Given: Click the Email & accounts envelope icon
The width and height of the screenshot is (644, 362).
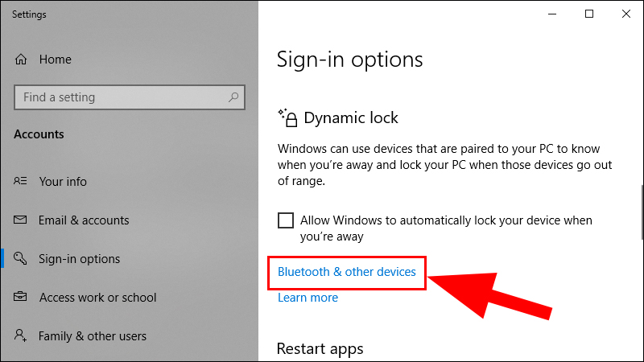Looking at the screenshot, I should pyautogui.click(x=20, y=220).
